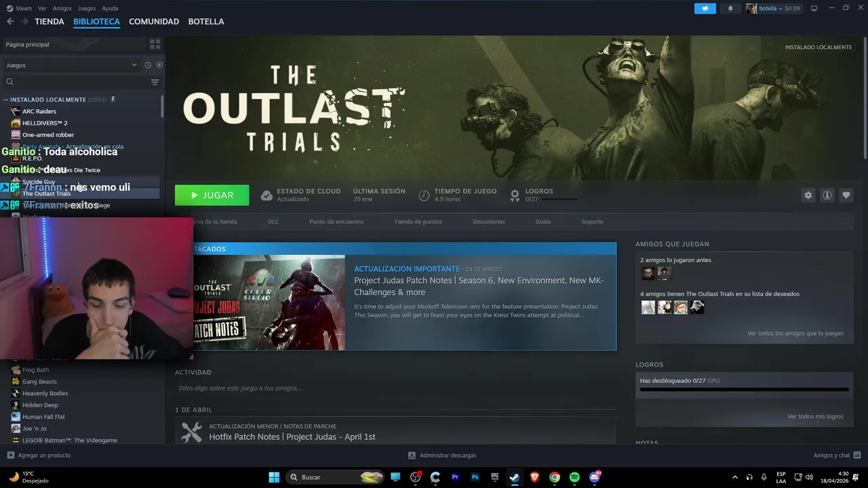Go back with the left navigation arrow
This screenshot has width=868, height=488.
(10, 22)
